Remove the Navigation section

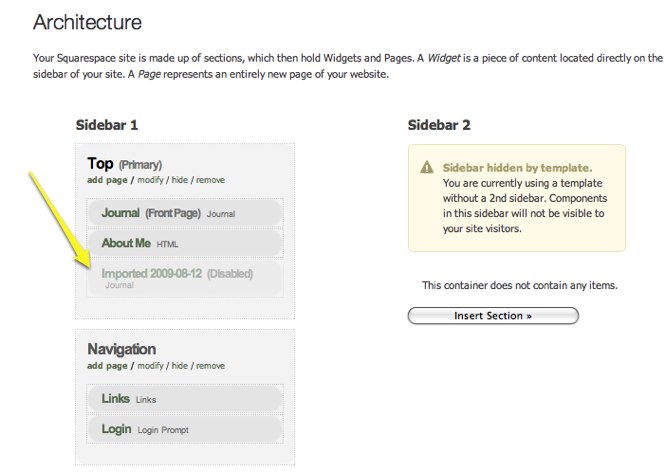click(x=210, y=366)
